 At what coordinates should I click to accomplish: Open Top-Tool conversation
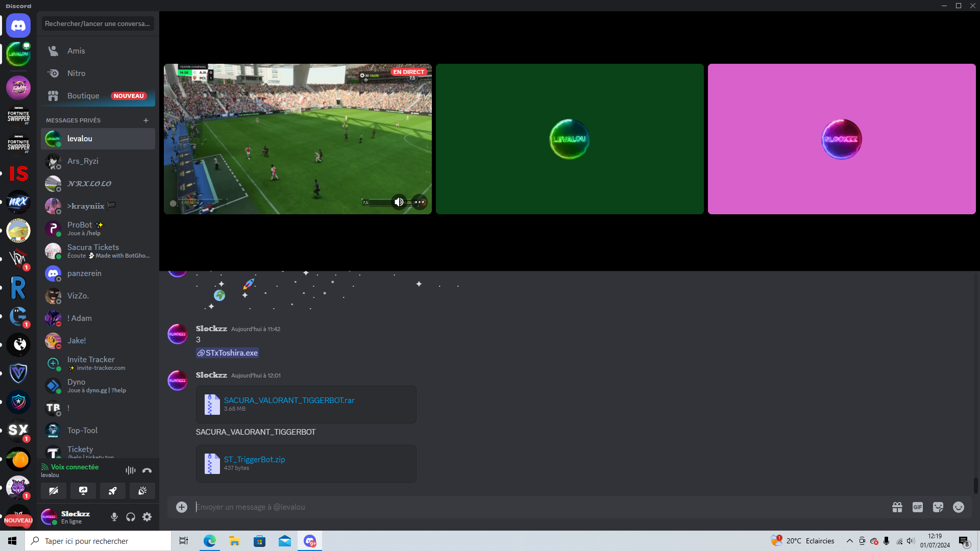click(98, 431)
